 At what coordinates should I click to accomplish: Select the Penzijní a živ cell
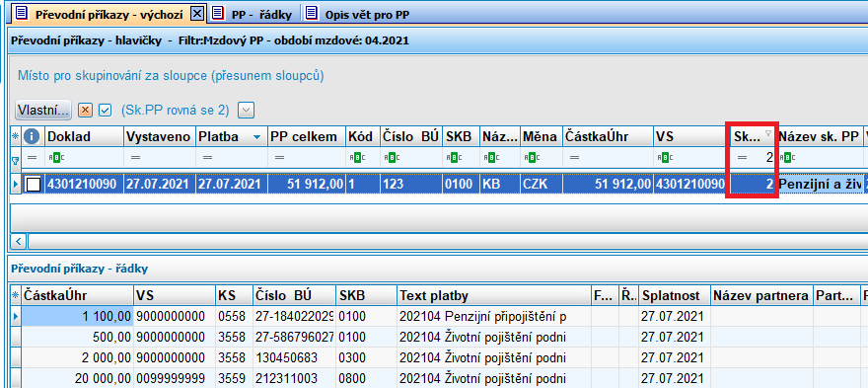(x=820, y=185)
